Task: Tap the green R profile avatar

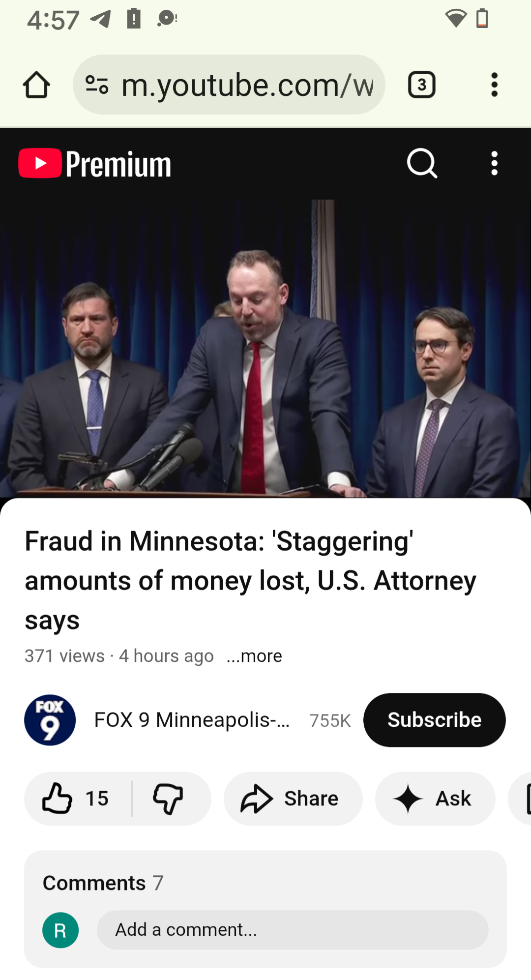Action: pyautogui.click(x=60, y=930)
